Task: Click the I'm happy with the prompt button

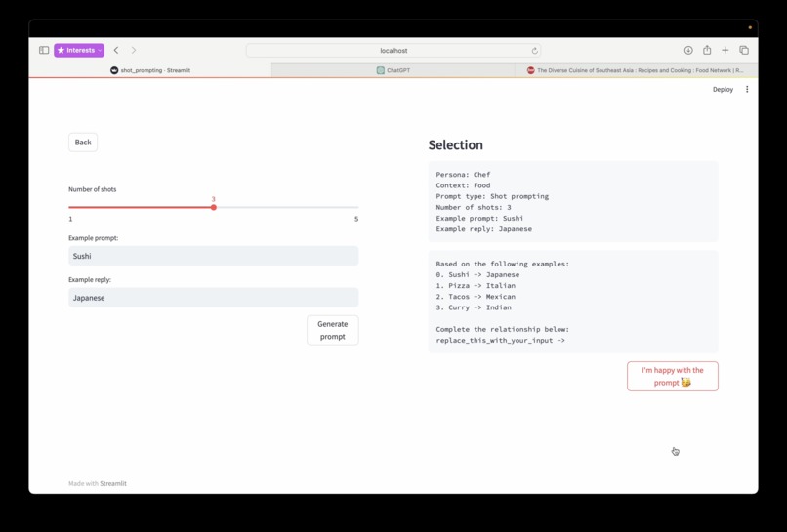Action: pyautogui.click(x=673, y=377)
